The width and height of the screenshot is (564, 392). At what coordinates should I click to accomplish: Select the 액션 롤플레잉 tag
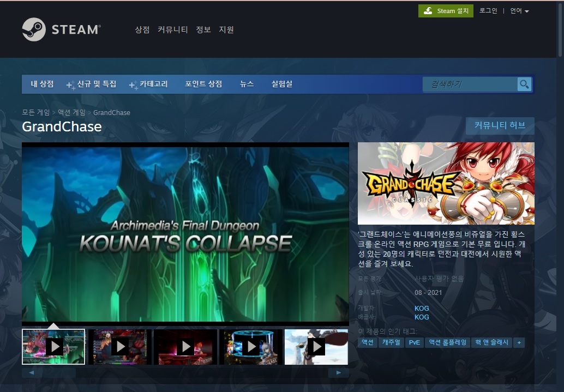click(x=447, y=342)
